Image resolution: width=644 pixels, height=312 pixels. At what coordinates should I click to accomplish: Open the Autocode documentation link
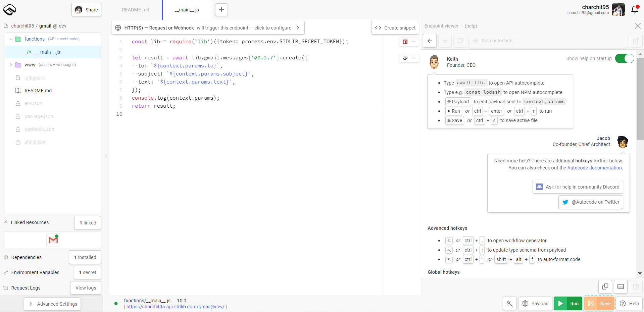point(594,168)
